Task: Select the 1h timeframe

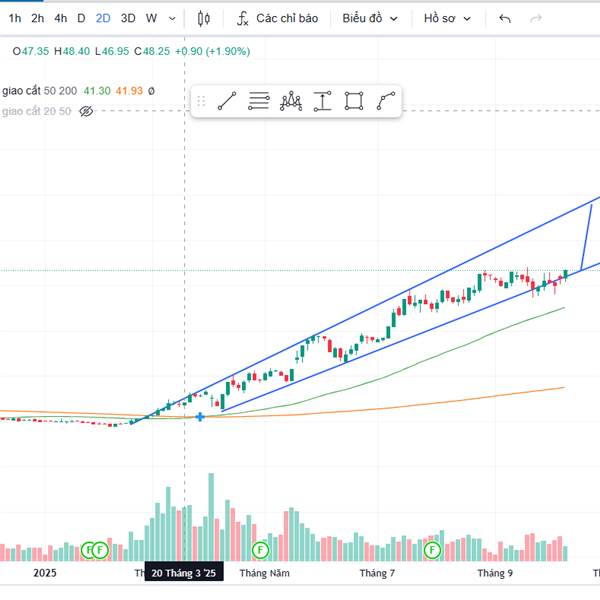Action: point(15,18)
